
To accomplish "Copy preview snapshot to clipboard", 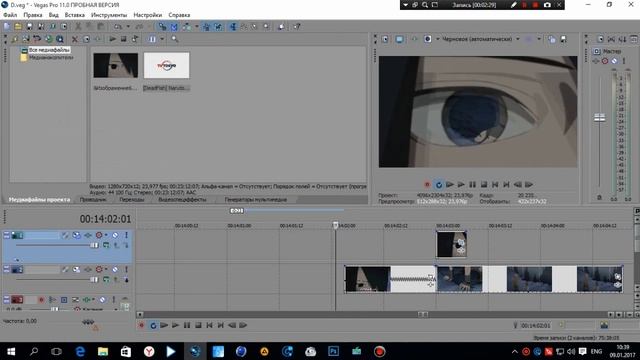I will [552, 39].
